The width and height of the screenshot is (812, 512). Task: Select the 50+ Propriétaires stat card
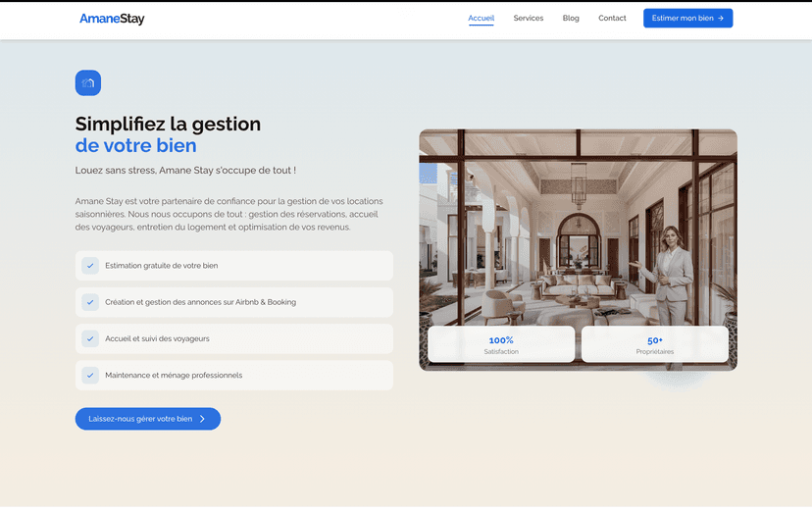pos(654,344)
